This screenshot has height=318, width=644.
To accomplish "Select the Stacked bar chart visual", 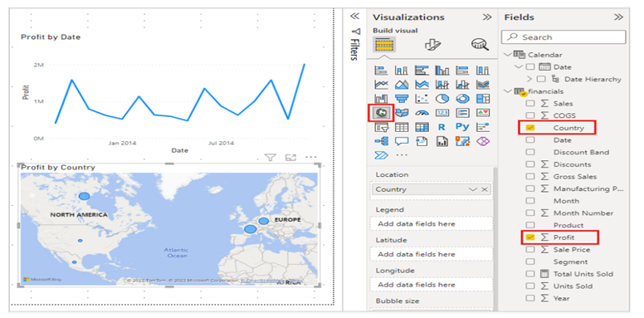I will point(381,71).
